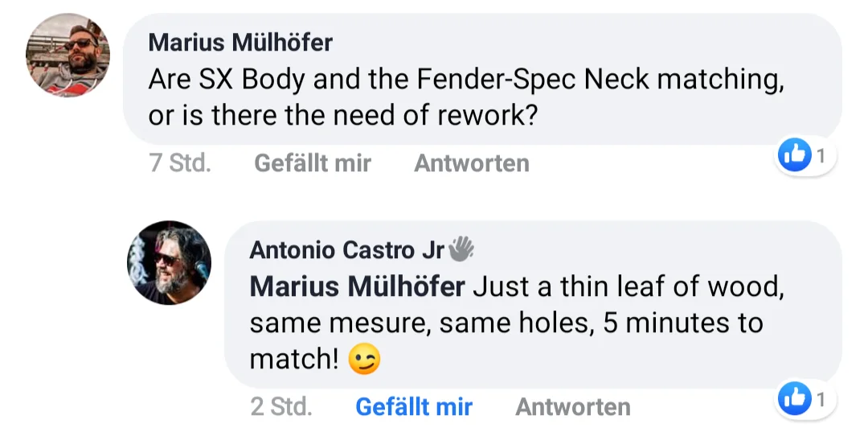Image resolution: width=868 pixels, height=436 pixels.
Task: Click Marius Mülhöfer's profile picture
Action: tap(68, 56)
